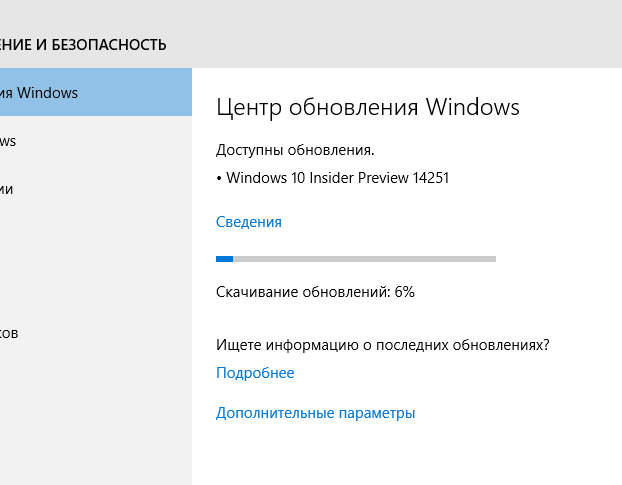The height and width of the screenshot is (485, 622).
Task: Click the gray unfilled part of the download progress bar
Action: pyautogui.click(x=365, y=259)
